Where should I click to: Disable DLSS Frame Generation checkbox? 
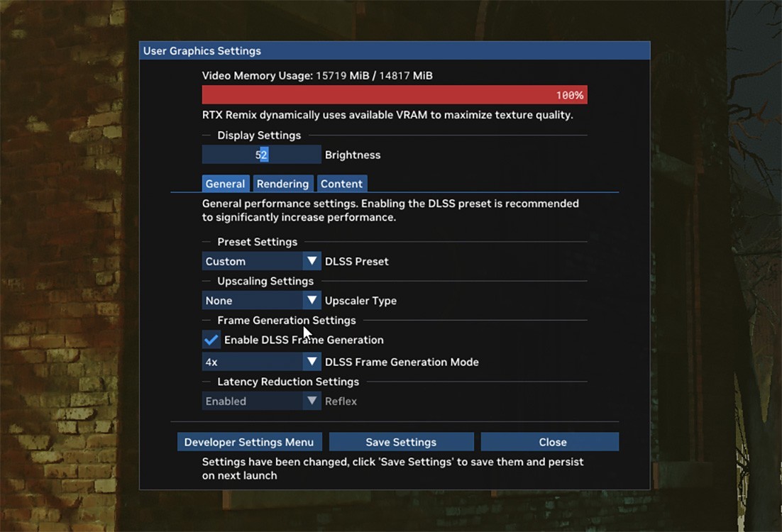pos(211,340)
